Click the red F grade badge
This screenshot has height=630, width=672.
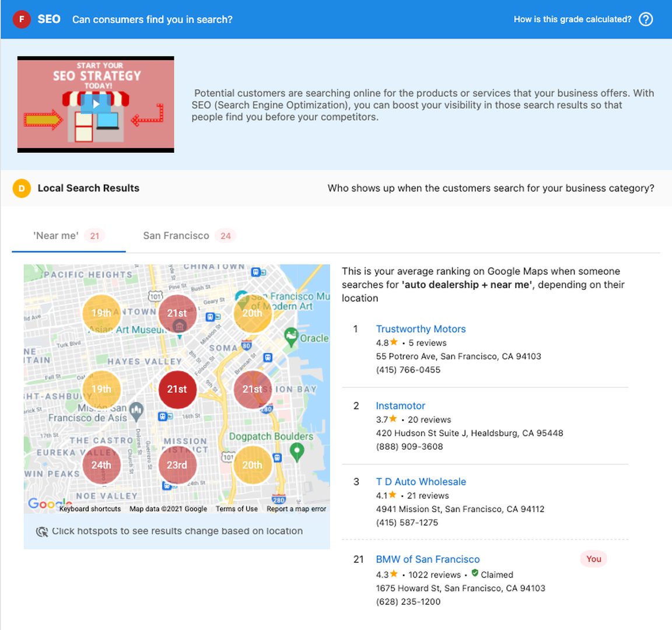point(22,19)
